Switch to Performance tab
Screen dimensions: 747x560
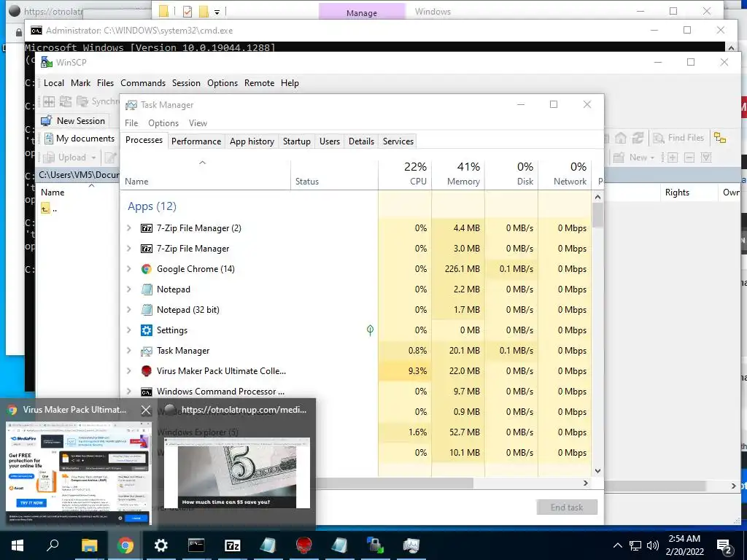pos(196,141)
